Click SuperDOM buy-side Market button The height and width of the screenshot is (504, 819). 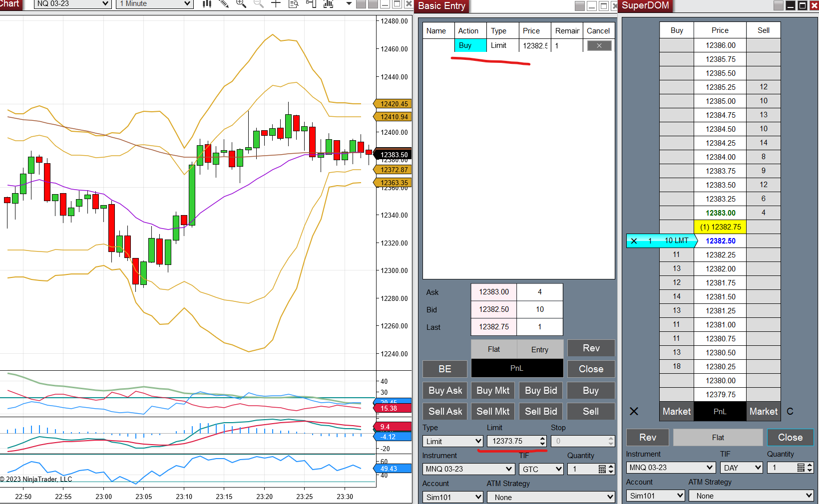pyautogui.click(x=677, y=411)
